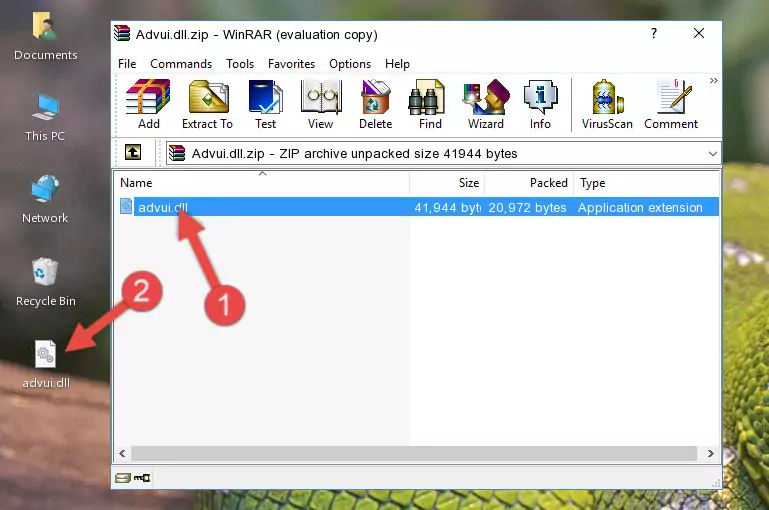769x510 pixels.
Task: Open the Options menu
Action: coord(350,64)
